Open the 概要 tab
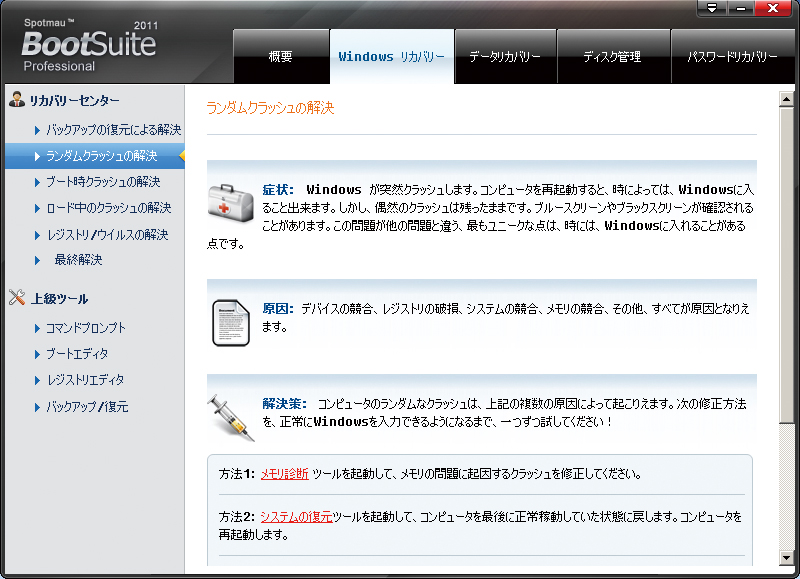 point(281,57)
